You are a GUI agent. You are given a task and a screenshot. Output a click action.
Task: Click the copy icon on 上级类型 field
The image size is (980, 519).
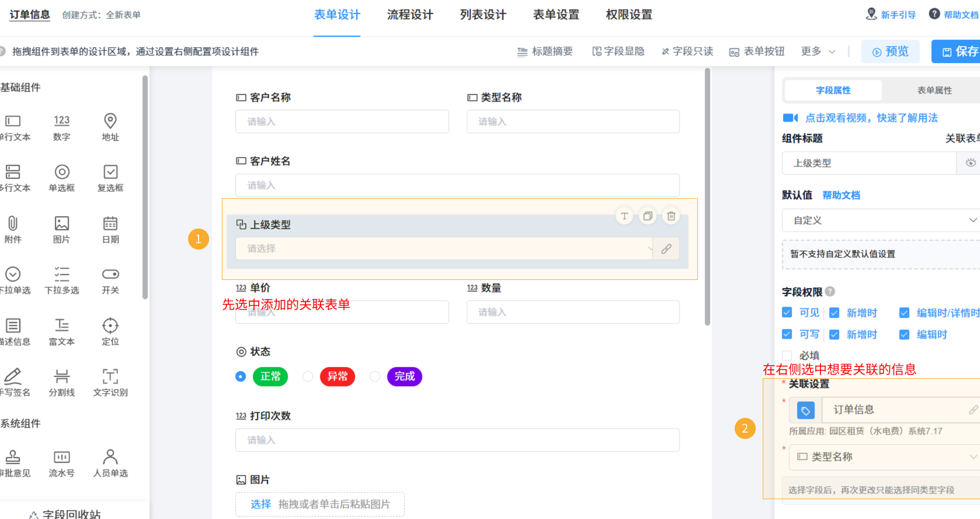coord(648,216)
